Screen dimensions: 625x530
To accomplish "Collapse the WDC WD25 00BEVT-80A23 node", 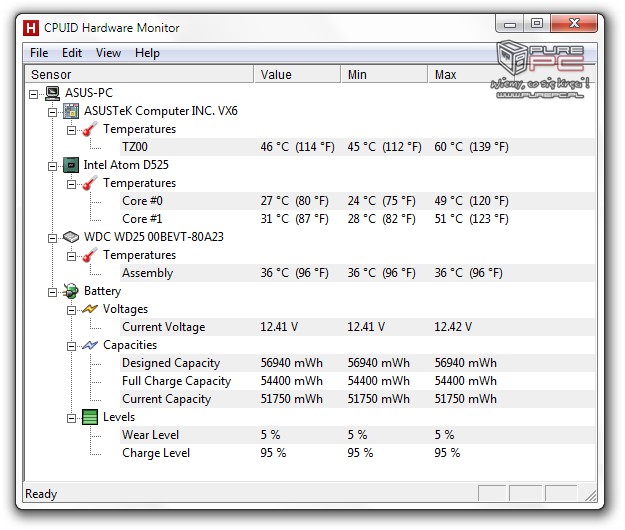I will 52,238.
